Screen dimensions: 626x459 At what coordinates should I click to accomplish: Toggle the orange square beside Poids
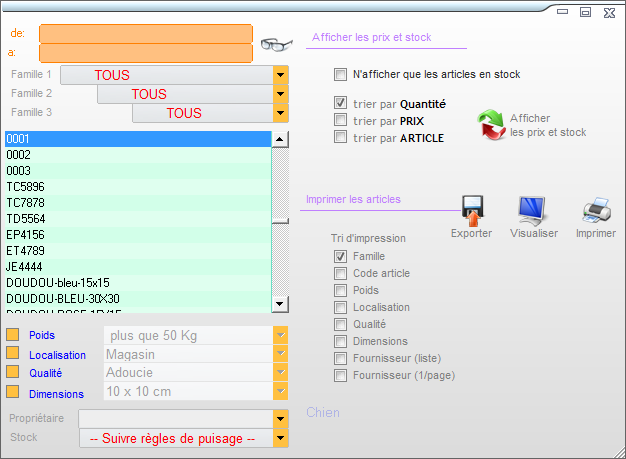coord(13,335)
